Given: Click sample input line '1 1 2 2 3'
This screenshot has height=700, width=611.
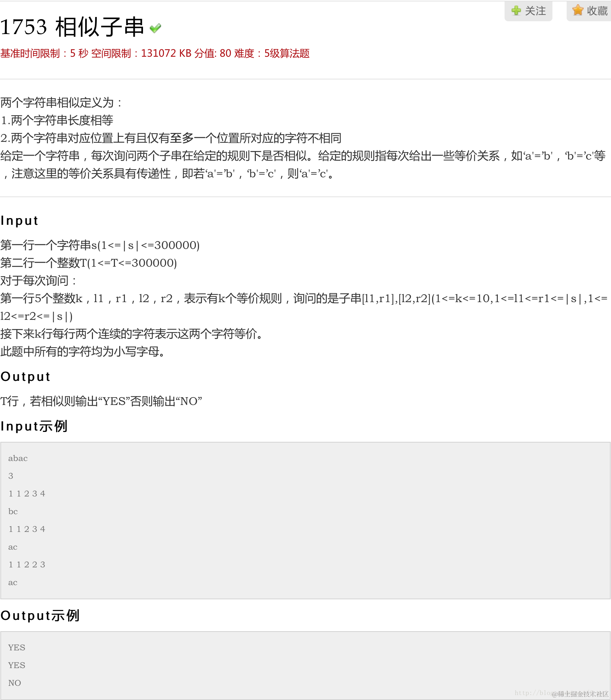Looking at the screenshot, I should tap(27, 565).
